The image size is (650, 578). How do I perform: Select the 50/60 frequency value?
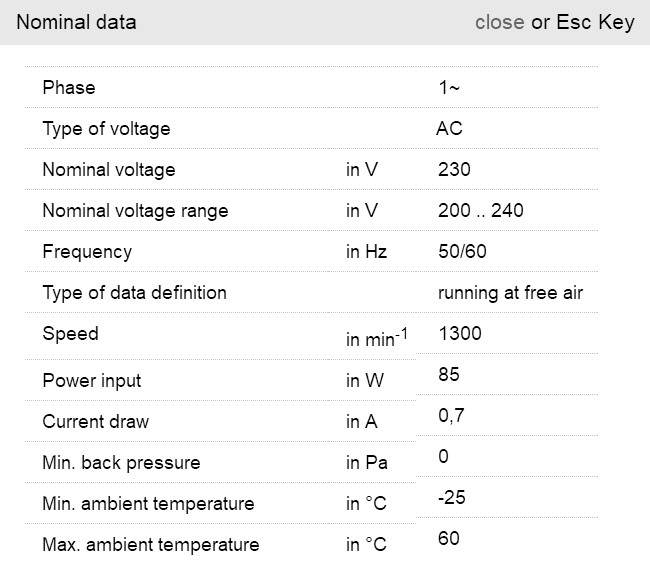coord(462,252)
